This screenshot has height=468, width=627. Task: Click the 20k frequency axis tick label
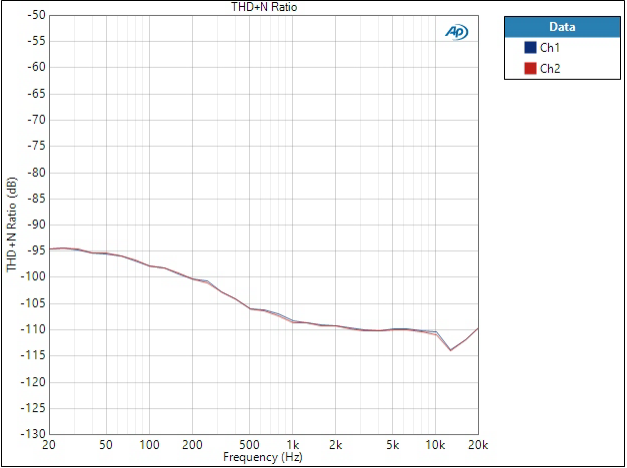478,445
